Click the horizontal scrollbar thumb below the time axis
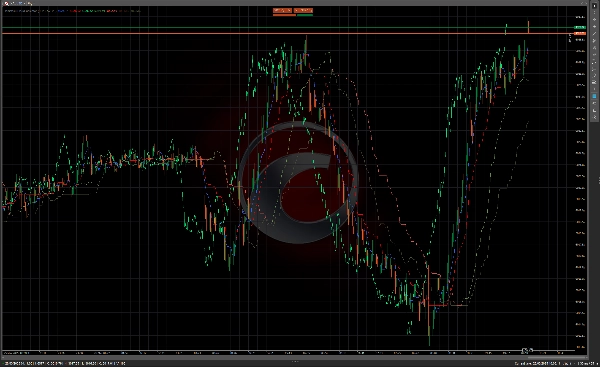Screen dimensions: 600x367 (556, 357)
